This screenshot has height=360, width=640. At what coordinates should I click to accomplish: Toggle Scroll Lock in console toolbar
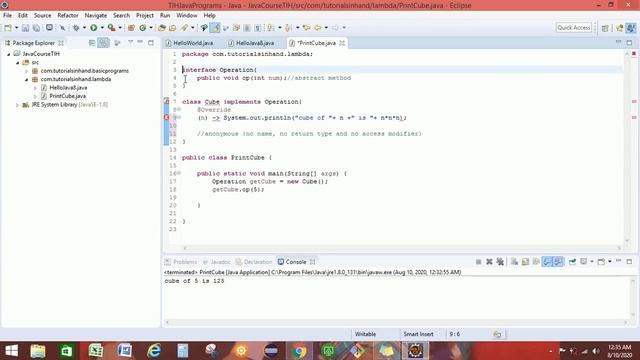(x=525, y=262)
